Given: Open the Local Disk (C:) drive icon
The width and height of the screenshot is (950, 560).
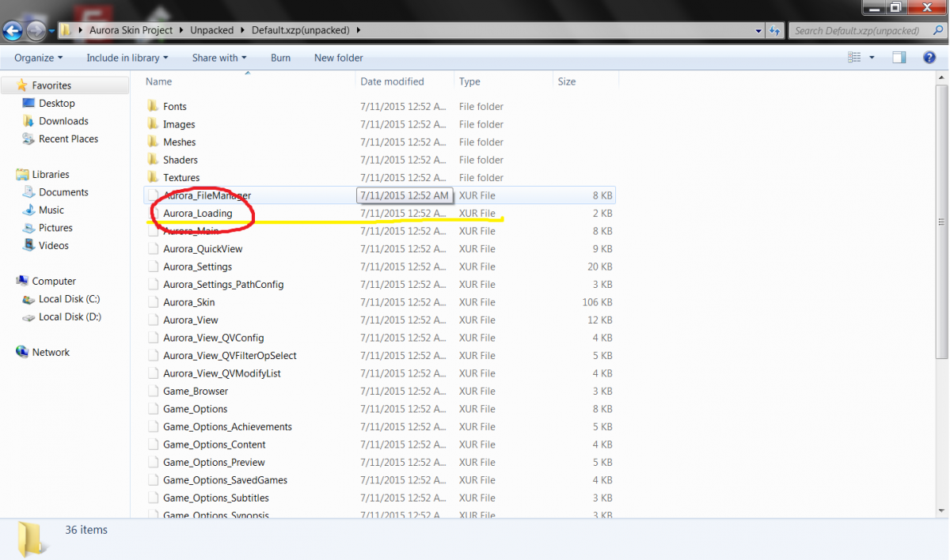Looking at the screenshot, I should pos(29,299).
